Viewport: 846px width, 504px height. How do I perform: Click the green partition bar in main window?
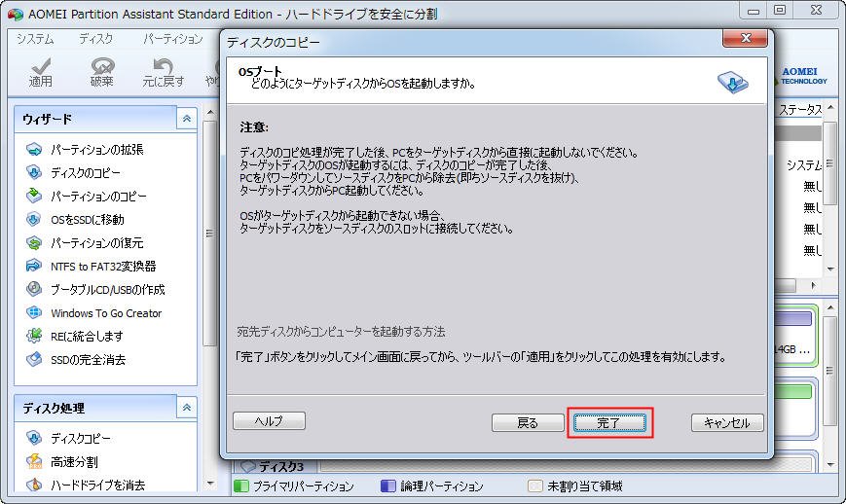(x=793, y=391)
